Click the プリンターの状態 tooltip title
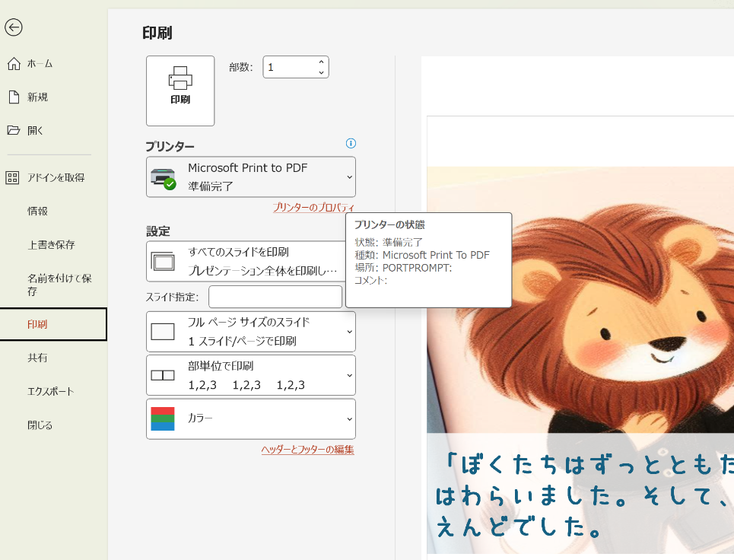The image size is (734, 560). point(389,224)
